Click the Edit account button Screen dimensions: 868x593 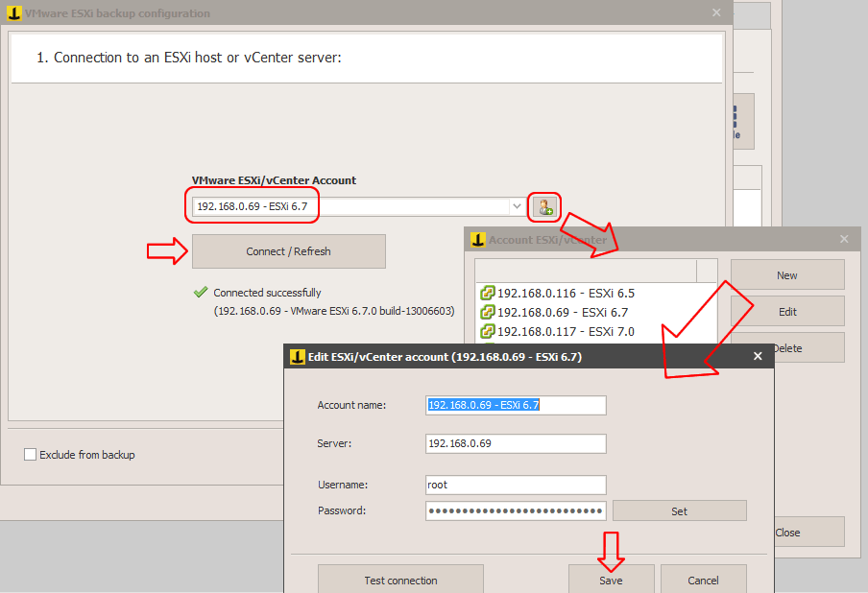coord(787,312)
